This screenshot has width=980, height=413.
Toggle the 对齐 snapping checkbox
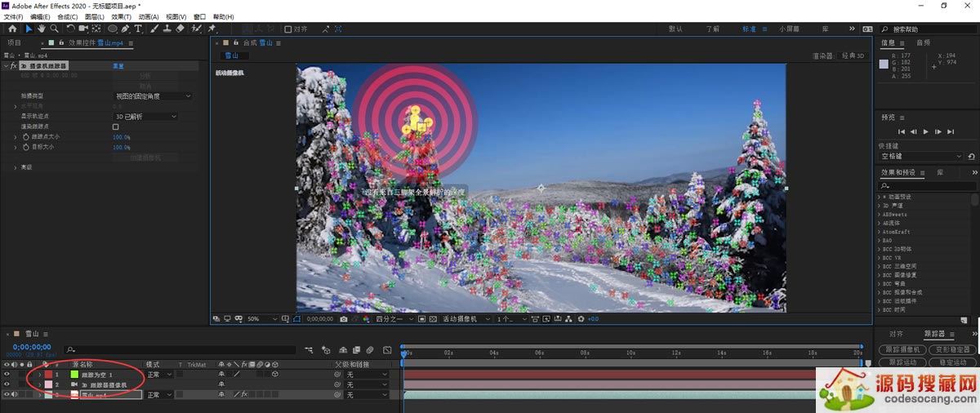(x=288, y=29)
